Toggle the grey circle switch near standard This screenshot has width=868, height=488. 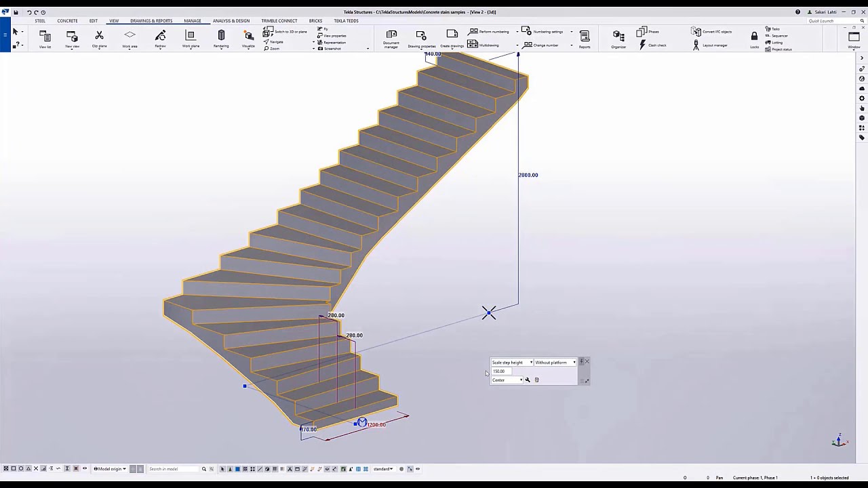401,469
